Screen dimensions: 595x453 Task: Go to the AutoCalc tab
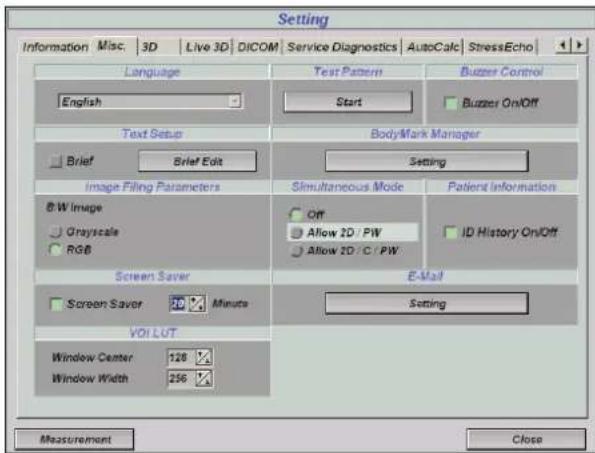point(433,47)
